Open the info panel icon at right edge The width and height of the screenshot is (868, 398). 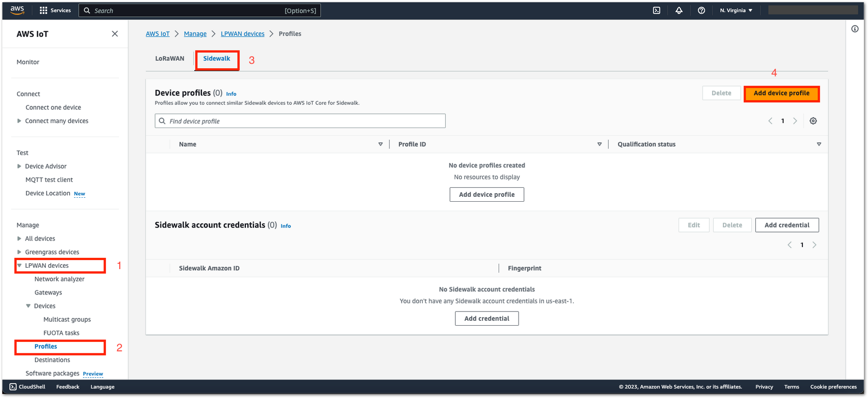click(x=855, y=29)
